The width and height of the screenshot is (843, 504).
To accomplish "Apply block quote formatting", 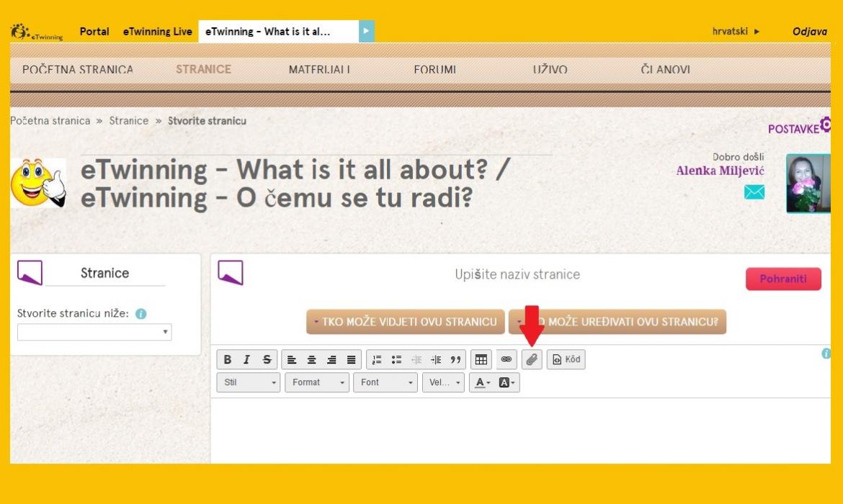I will [x=455, y=360].
